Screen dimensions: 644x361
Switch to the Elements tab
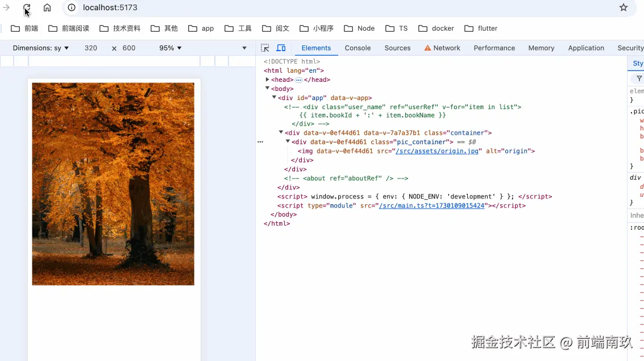click(316, 48)
